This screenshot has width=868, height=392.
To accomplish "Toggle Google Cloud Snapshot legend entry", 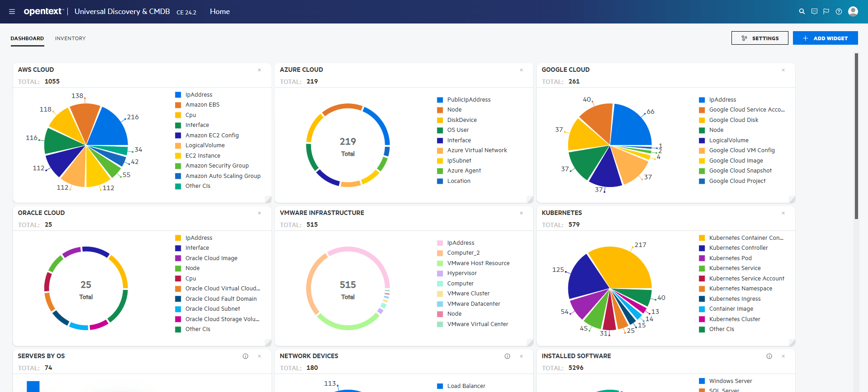I will pos(735,171).
